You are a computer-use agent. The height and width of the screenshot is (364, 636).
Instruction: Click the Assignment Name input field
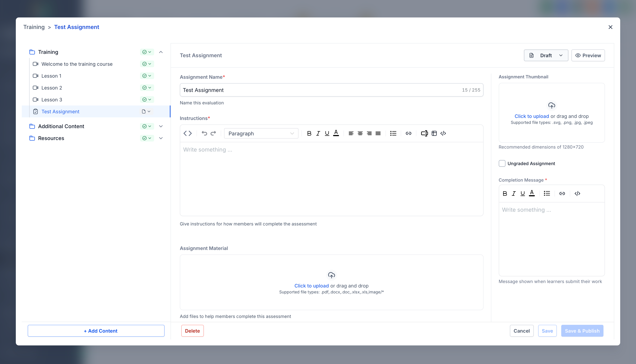[320, 90]
